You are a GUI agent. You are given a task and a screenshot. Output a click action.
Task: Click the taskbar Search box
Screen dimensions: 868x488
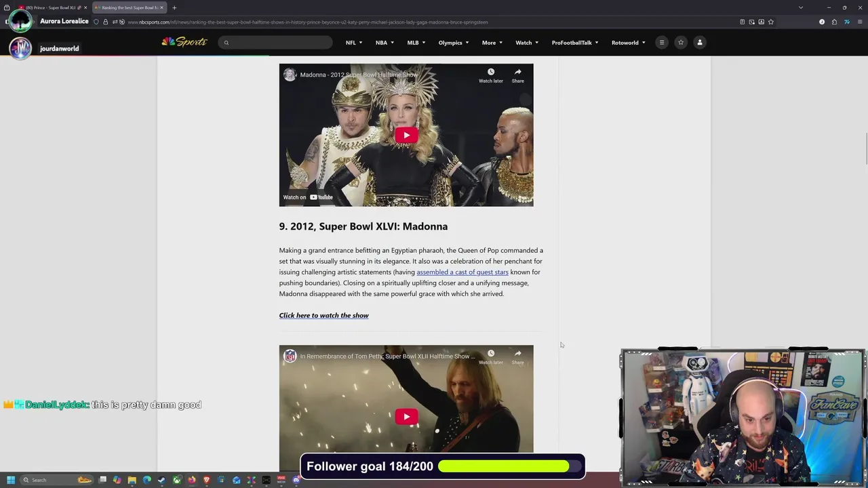click(x=56, y=480)
